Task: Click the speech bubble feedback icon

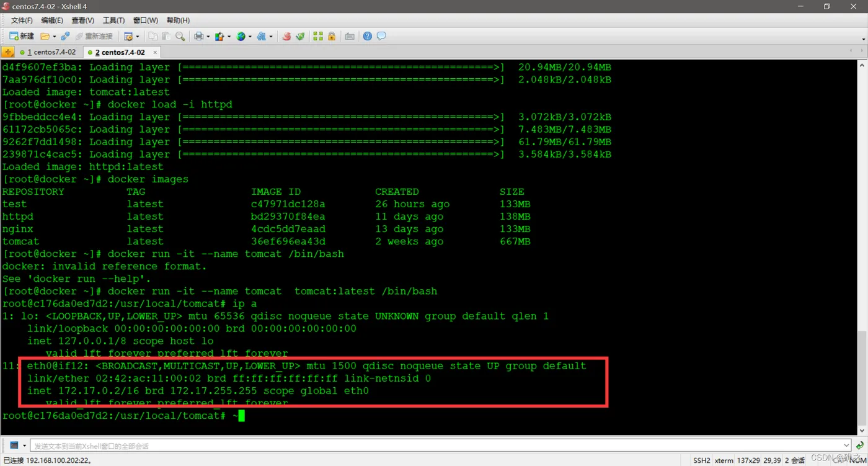Action: [381, 37]
